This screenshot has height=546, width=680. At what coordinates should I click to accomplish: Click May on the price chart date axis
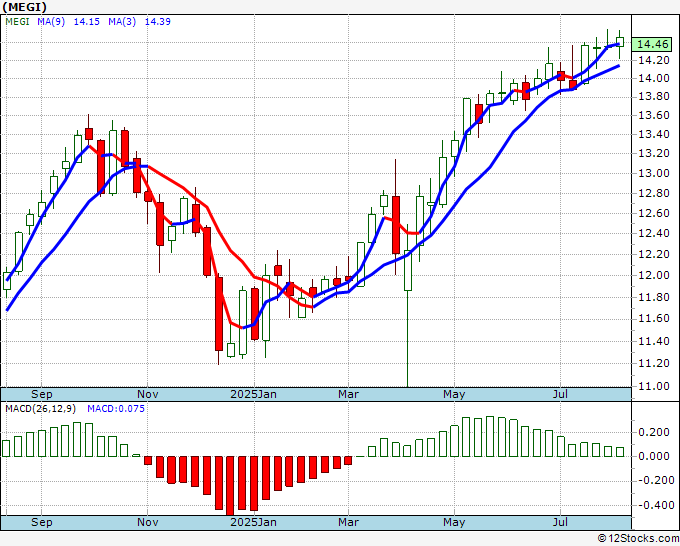[454, 394]
